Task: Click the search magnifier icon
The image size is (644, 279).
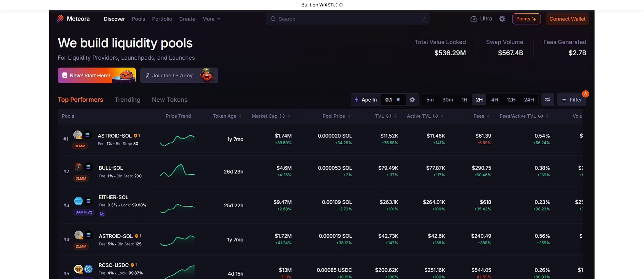Action: tap(273, 19)
